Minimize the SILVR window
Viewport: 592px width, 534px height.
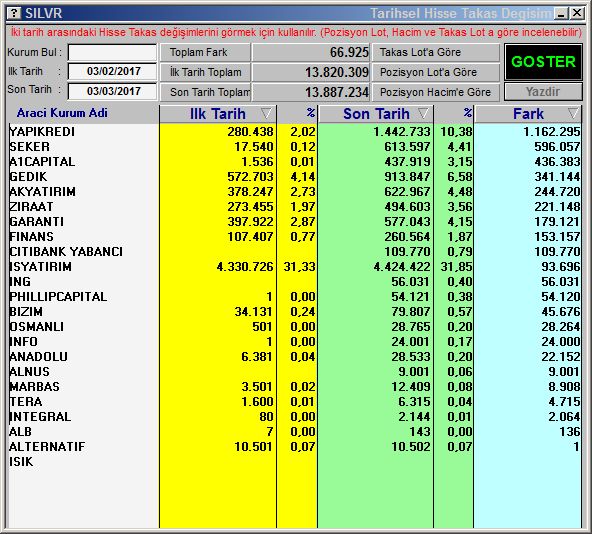point(561,14)
